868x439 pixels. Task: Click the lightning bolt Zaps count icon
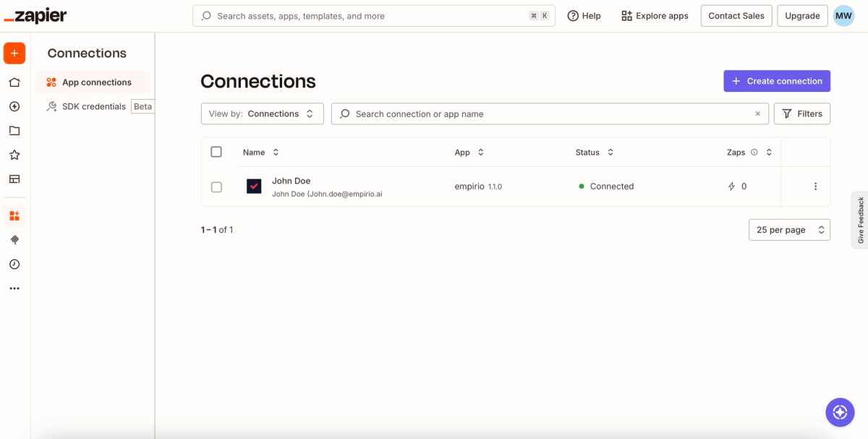[x=731, y=187]
